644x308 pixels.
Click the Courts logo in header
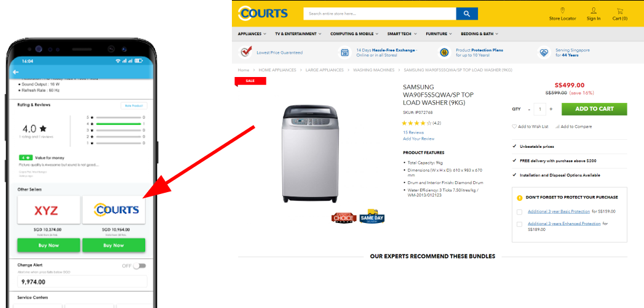263,13
